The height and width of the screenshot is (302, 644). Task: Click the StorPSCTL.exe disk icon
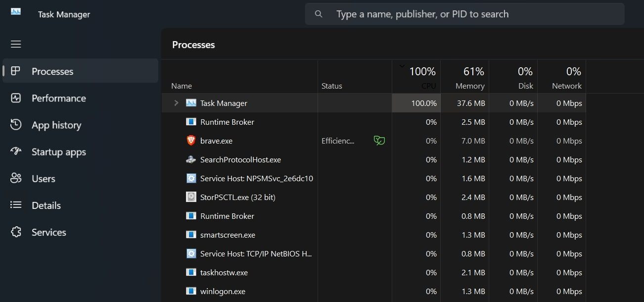[191, 197]
